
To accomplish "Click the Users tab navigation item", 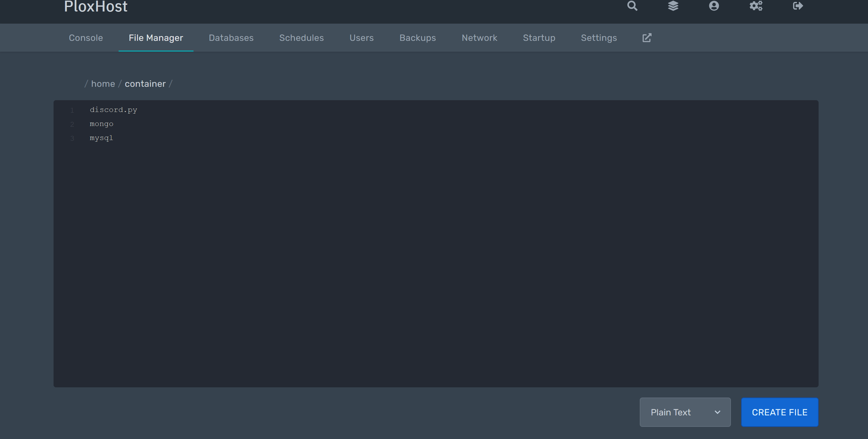I will [361, 38].
